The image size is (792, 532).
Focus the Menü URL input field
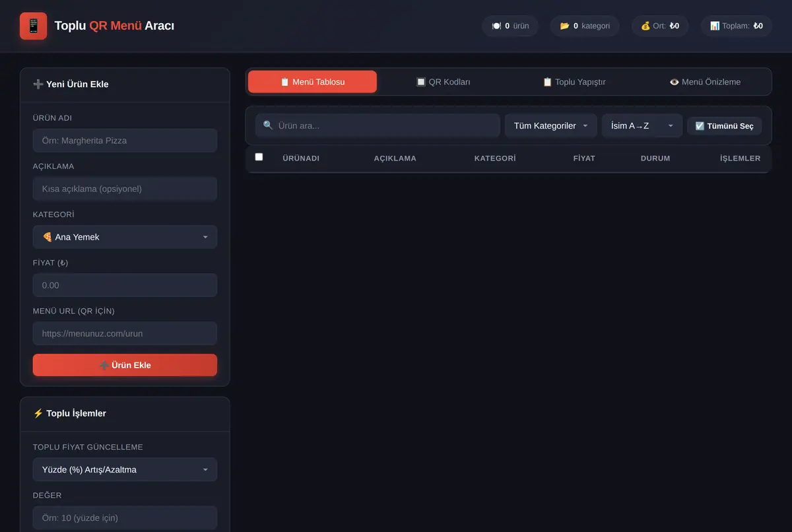(x=125, y=333)
